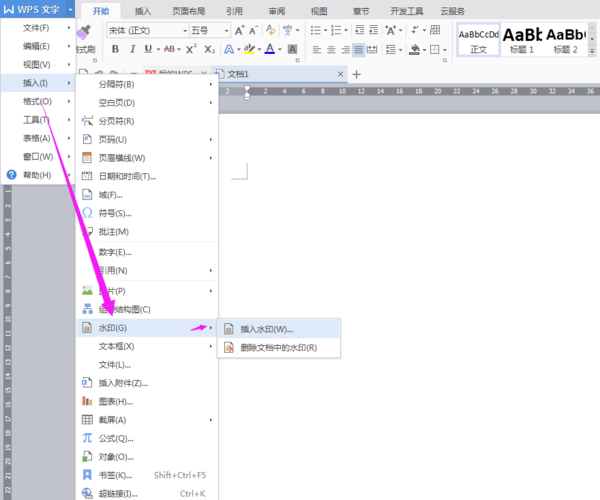Toggle Underline formatting
Viewport: 600px width, 500px height.
click(148, 49)
